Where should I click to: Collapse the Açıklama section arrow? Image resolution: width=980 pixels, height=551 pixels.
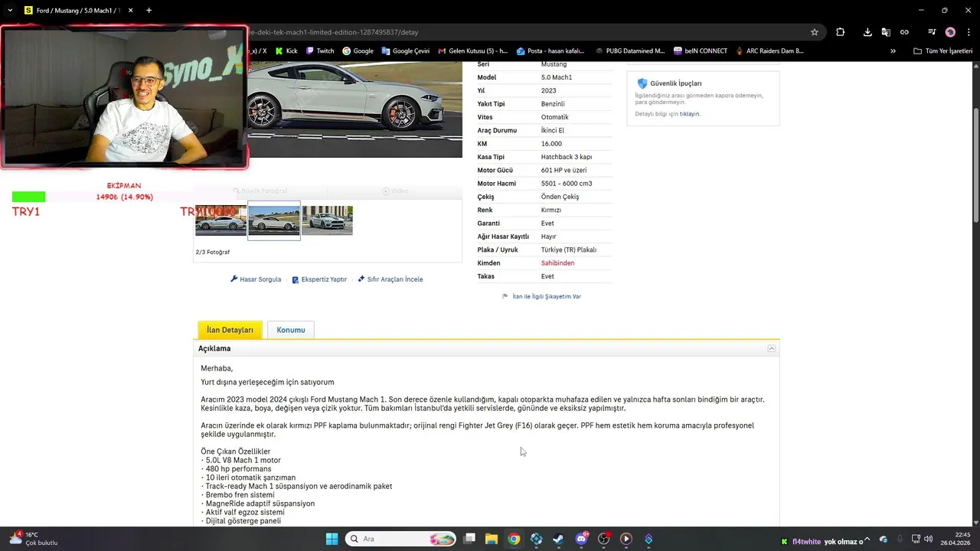tap(772, 348)
